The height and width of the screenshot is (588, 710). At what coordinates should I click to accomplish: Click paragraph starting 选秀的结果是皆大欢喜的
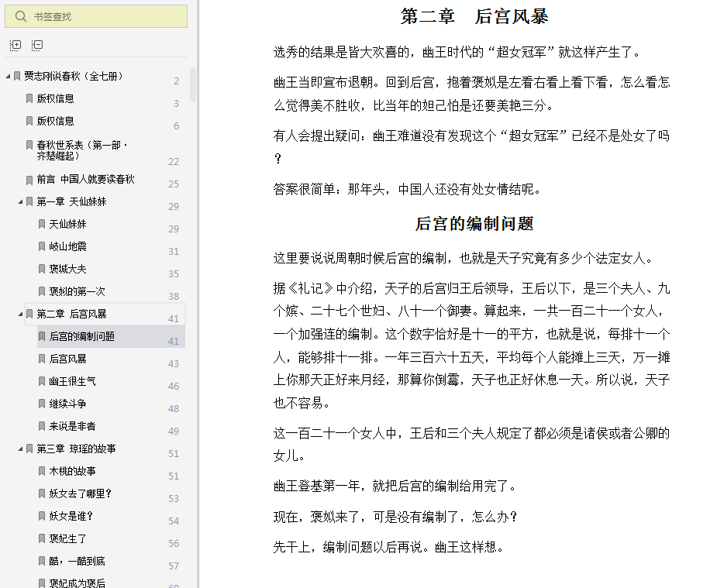pos(457,52)
